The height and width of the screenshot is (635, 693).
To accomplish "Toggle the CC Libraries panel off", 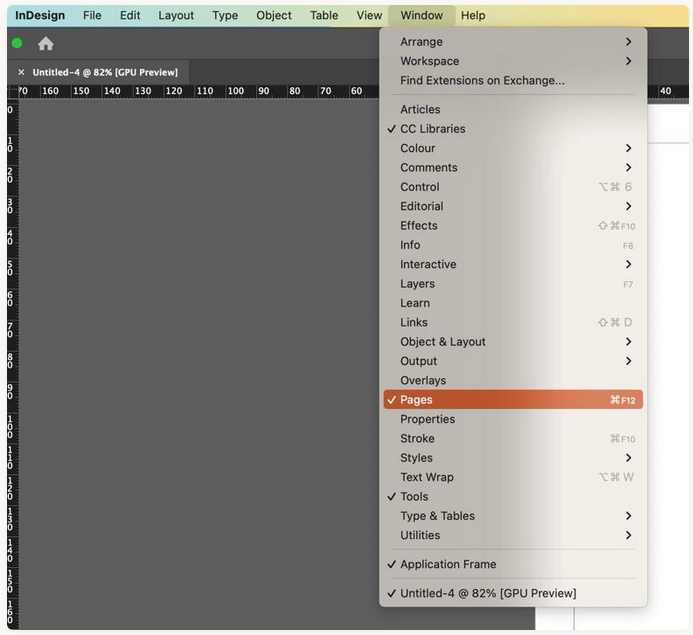I will click(x=513, y=129).
